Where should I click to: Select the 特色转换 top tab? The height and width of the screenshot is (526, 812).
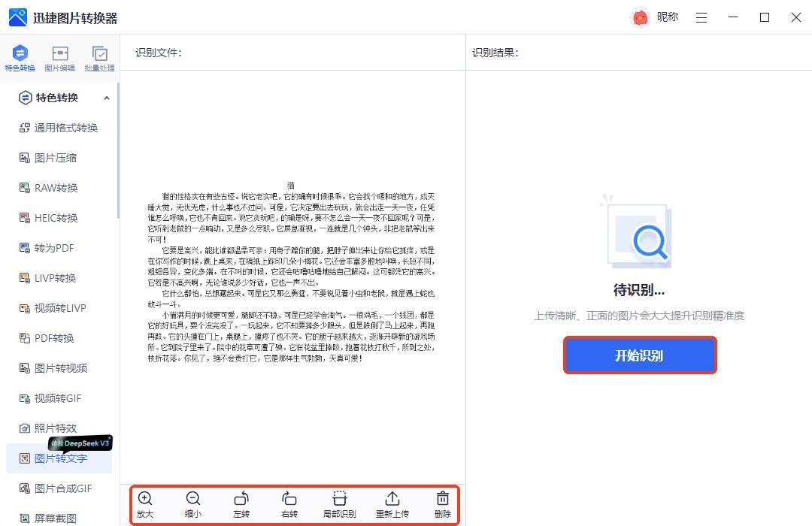20,58
